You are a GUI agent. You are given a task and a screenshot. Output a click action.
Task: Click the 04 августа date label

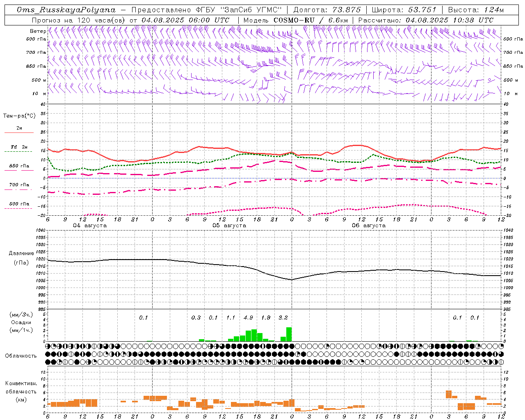pyautogui.click(x=90, y=226)
